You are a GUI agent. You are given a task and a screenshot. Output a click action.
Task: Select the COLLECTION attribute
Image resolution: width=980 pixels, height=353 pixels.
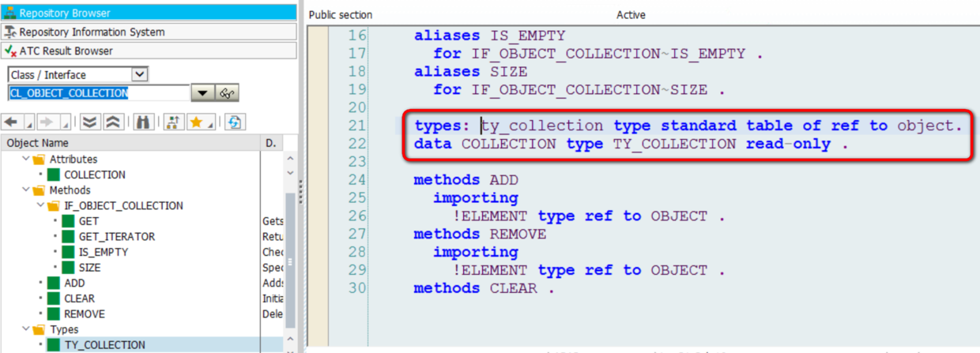pyautogui.click(x=95, y=175)
